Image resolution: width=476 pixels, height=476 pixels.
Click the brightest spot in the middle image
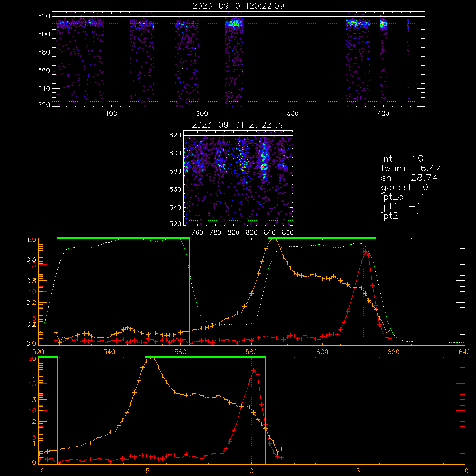263,167
